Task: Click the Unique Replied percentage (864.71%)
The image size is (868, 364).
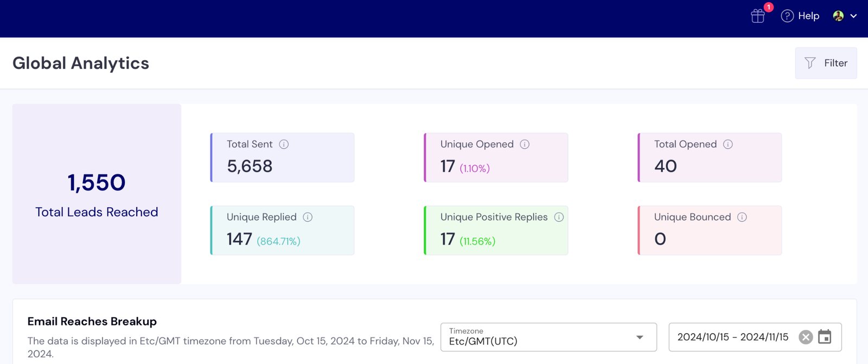Action: click(278, 241)
